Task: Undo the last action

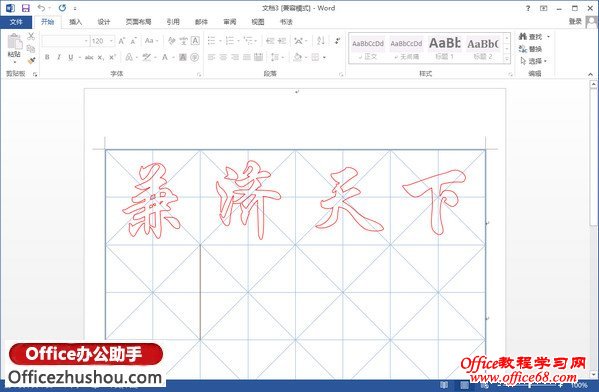Action: 41,8
